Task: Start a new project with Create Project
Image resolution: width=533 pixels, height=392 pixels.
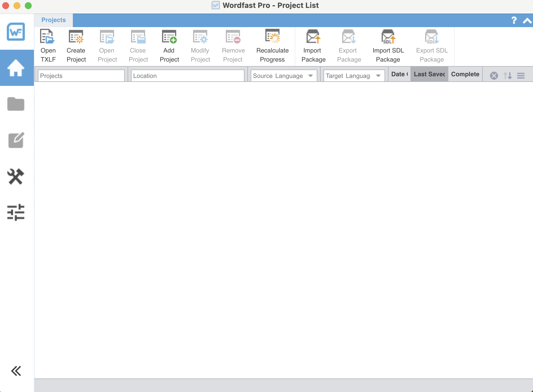Action: [x=76, y=46]
